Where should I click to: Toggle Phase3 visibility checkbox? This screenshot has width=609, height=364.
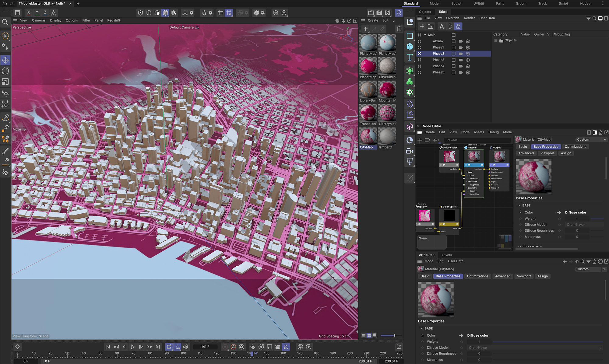click(453, 60)
